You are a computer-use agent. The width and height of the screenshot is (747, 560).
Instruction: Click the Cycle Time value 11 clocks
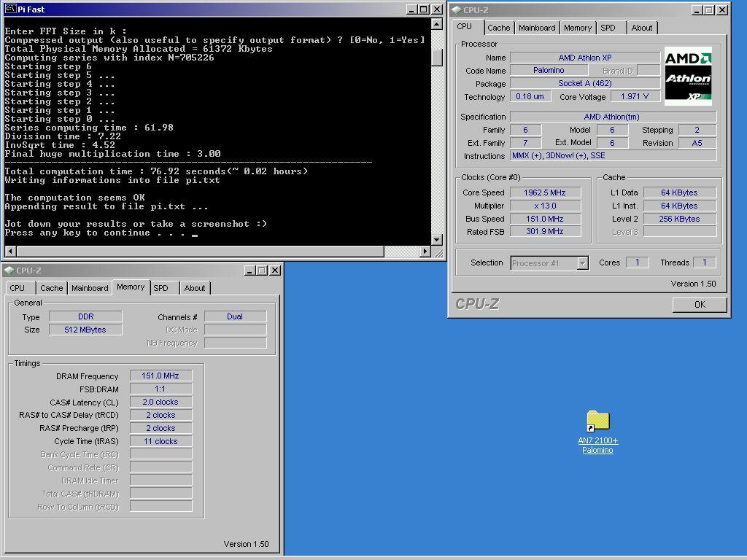(160, 441)
